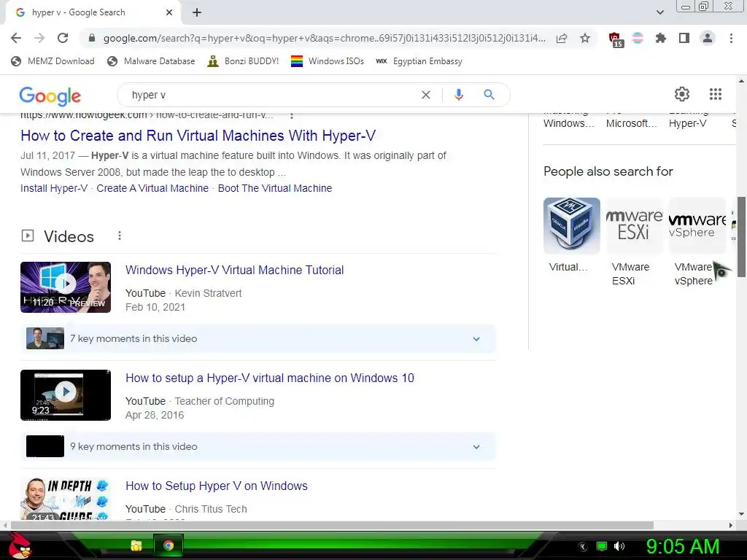Click the Google logo
The height and width of the screenshot is (560, 747).
pos(50,96)
